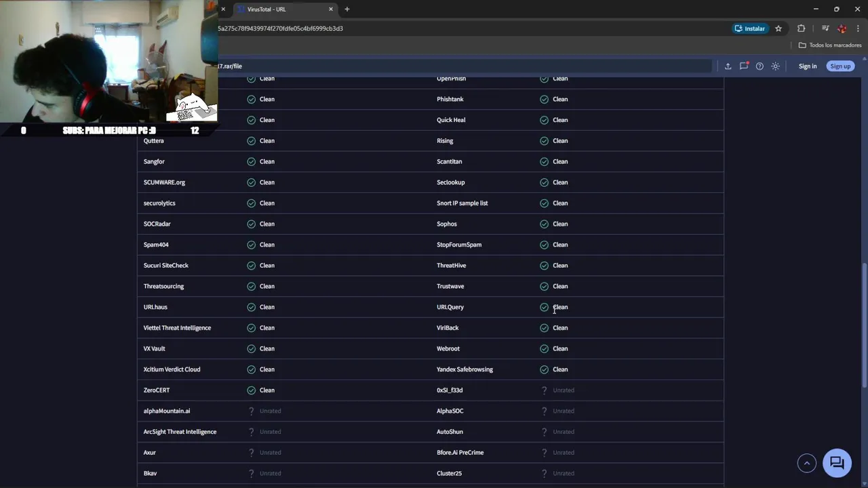Image resolution: width=868 pixels, height=488 pixels.
Task: Select the ThreatHive vendor name
Action: point(452,265)
